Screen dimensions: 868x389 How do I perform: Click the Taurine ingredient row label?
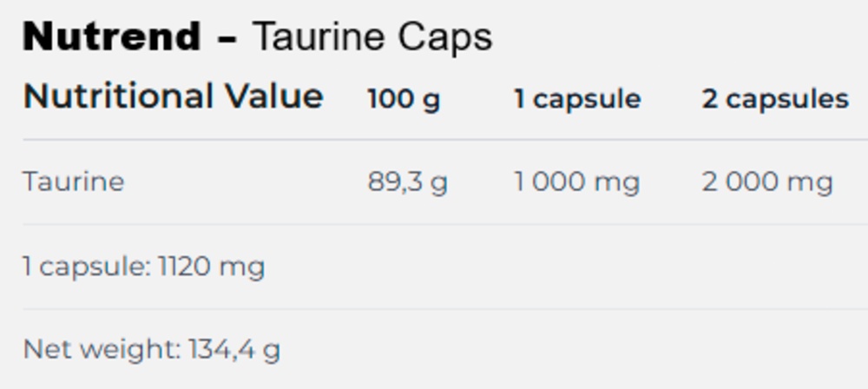click(x=74, y=182)
